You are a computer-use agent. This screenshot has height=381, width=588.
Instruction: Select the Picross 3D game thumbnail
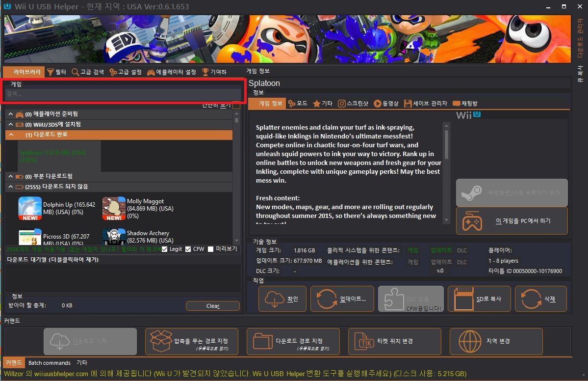click(x=30, y=237)
